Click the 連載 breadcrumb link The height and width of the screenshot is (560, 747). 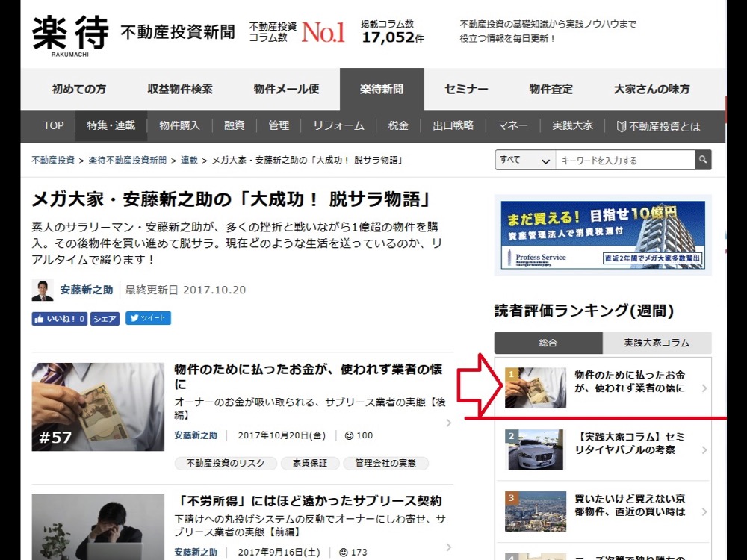click(189, 160)
